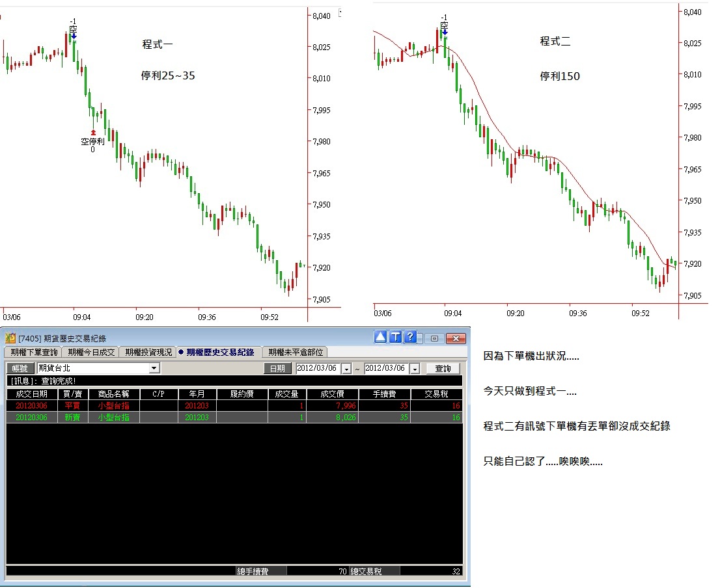
Task: Click the end date input field
Action: pos(387,368)
